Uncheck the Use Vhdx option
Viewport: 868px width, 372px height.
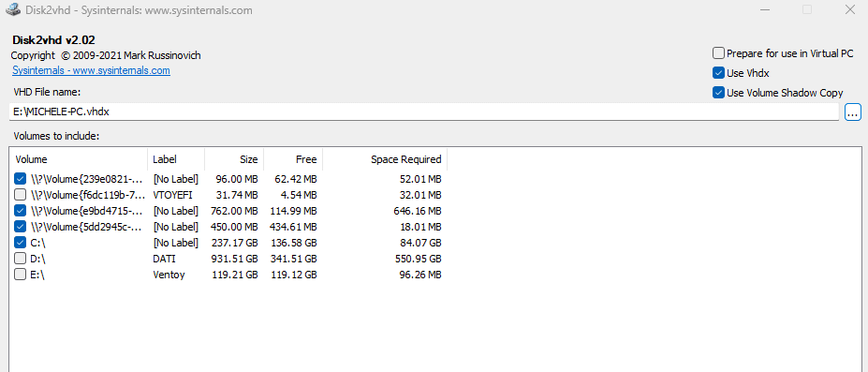[x=718, y=72]
